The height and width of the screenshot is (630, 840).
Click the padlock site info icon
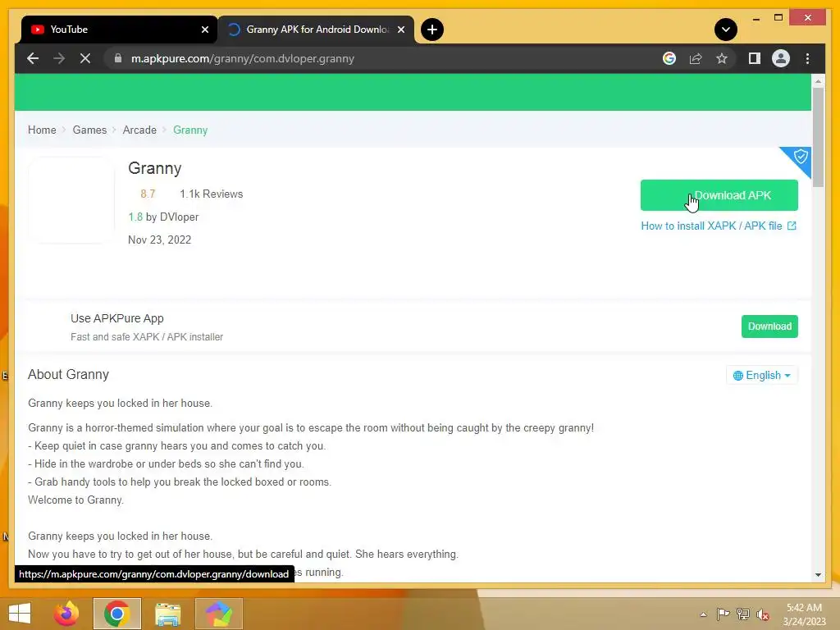click(118, 58)
